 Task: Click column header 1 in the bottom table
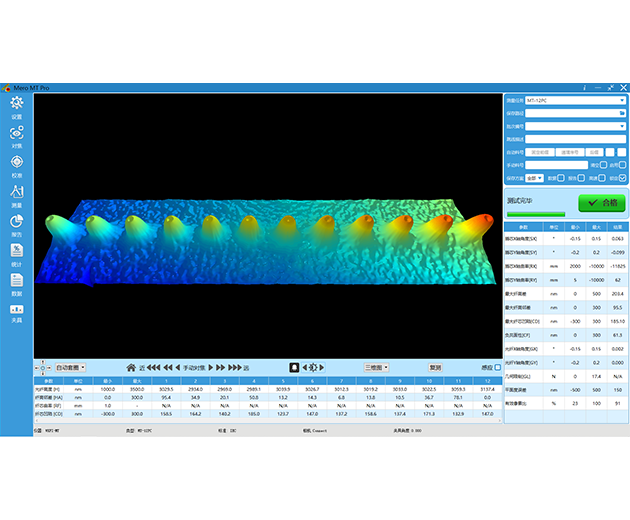coord(166,381)
